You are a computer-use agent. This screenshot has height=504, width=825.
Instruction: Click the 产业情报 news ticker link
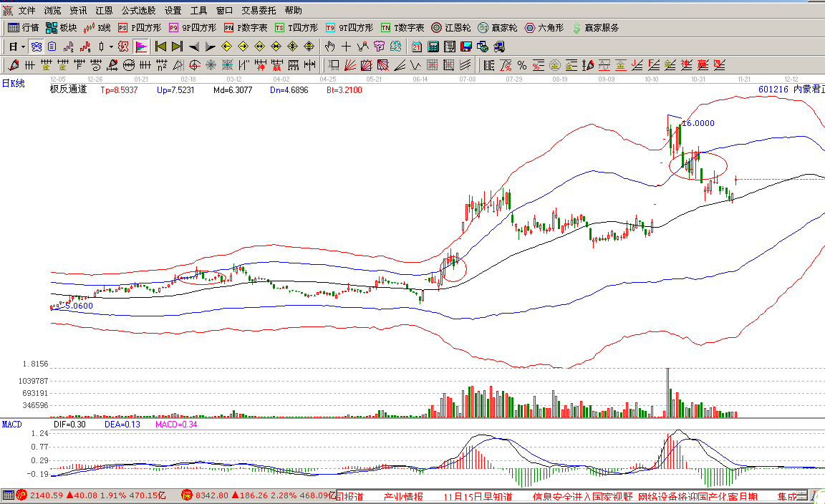pyautogui.click(x=403, y=496)
